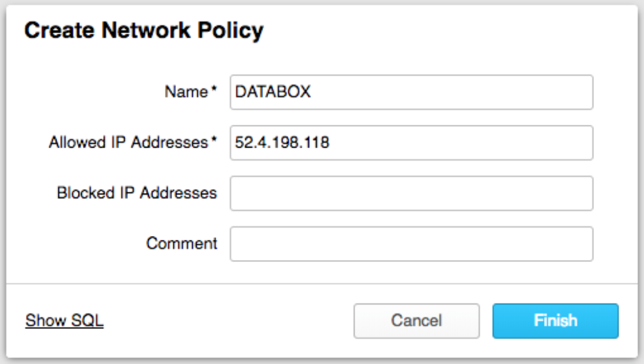Select the empty Comment text box

click(411, 244)
